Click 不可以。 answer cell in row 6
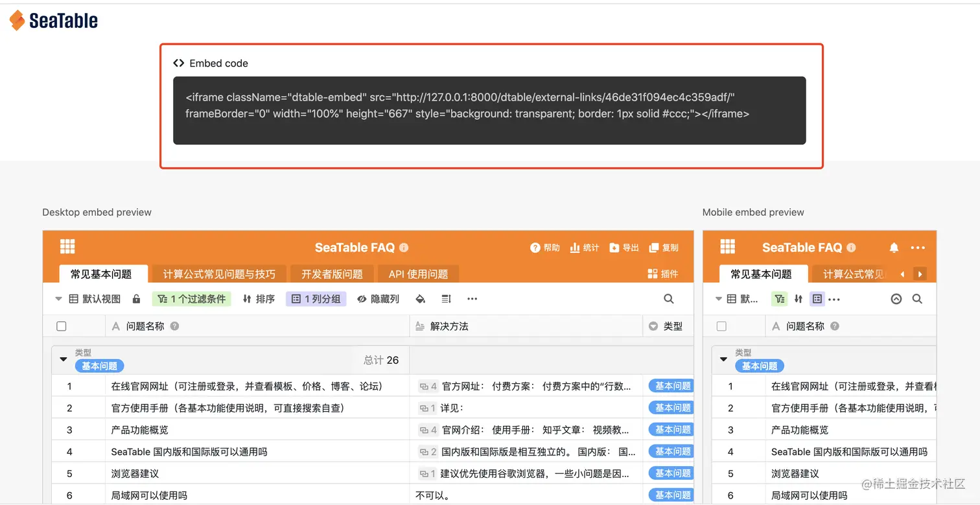 [x=526, y=495]
